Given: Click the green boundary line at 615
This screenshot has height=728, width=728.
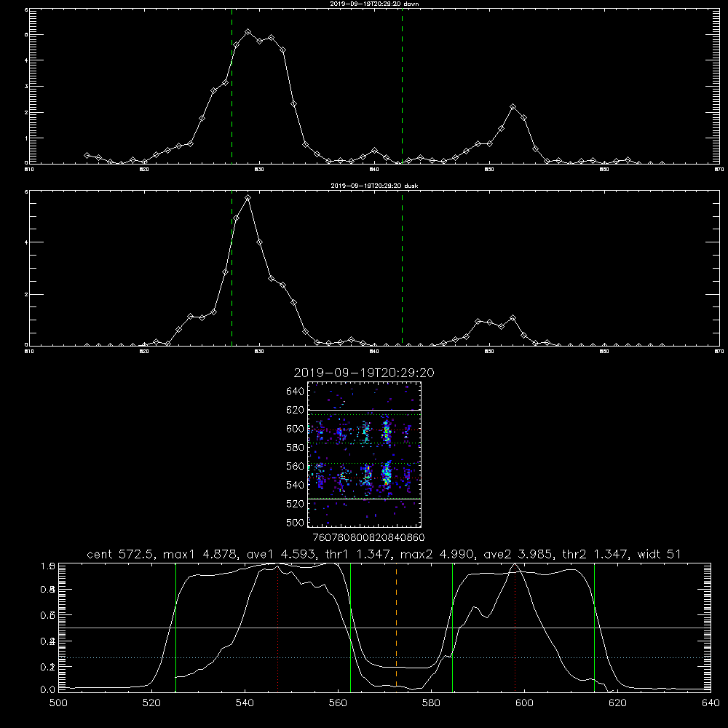Looking at the screenshot, I should click(x=594, y=627).
